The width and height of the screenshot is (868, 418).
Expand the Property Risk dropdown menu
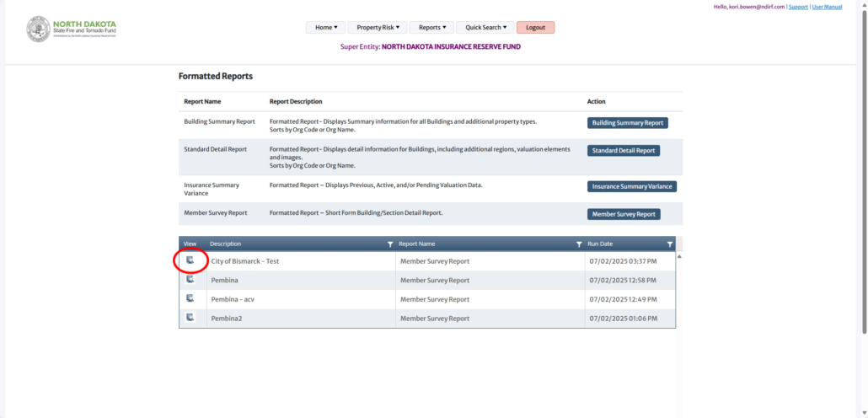tap(377, 28)
